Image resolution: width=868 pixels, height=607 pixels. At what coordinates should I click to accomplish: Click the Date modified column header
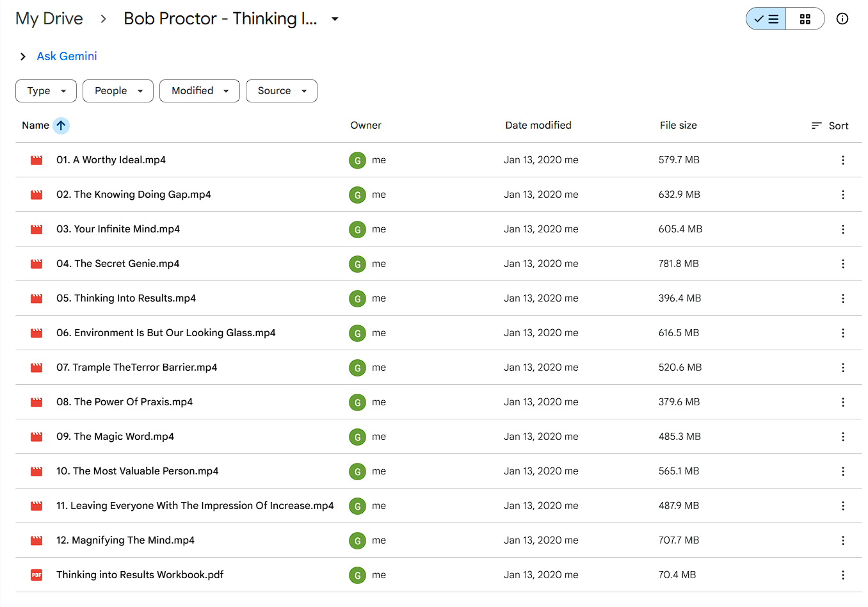(538, 125)
